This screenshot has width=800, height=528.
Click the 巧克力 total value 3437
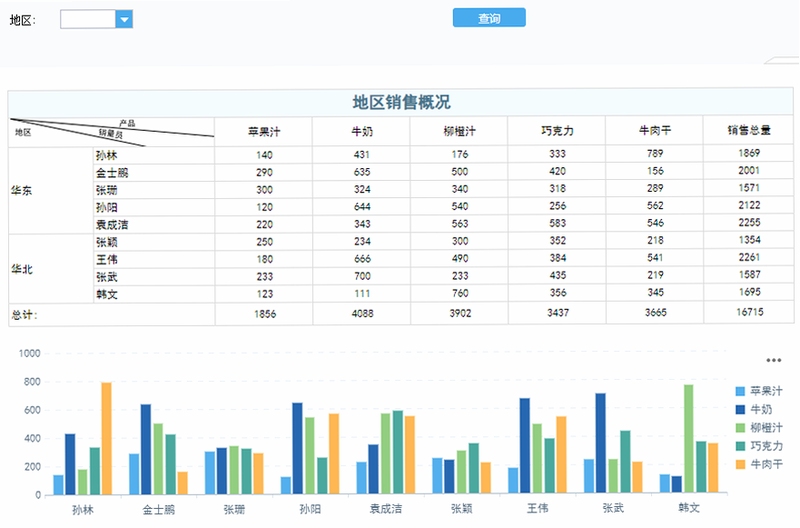[558, 312]
